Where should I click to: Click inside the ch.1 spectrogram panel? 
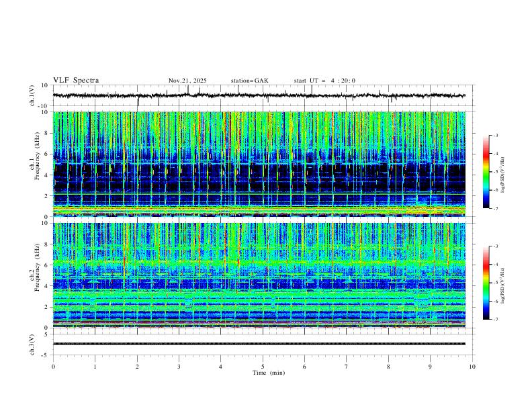(x=259, y=164)
